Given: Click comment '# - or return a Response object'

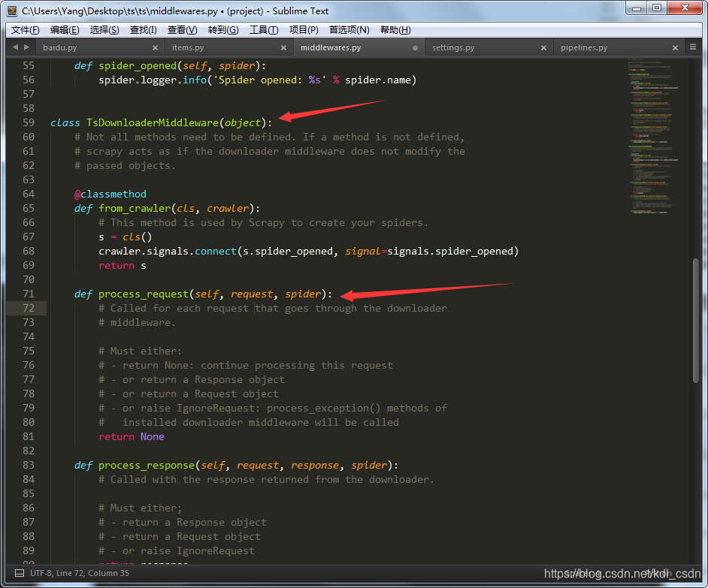Looking at the screenshot, I should 192,379.
